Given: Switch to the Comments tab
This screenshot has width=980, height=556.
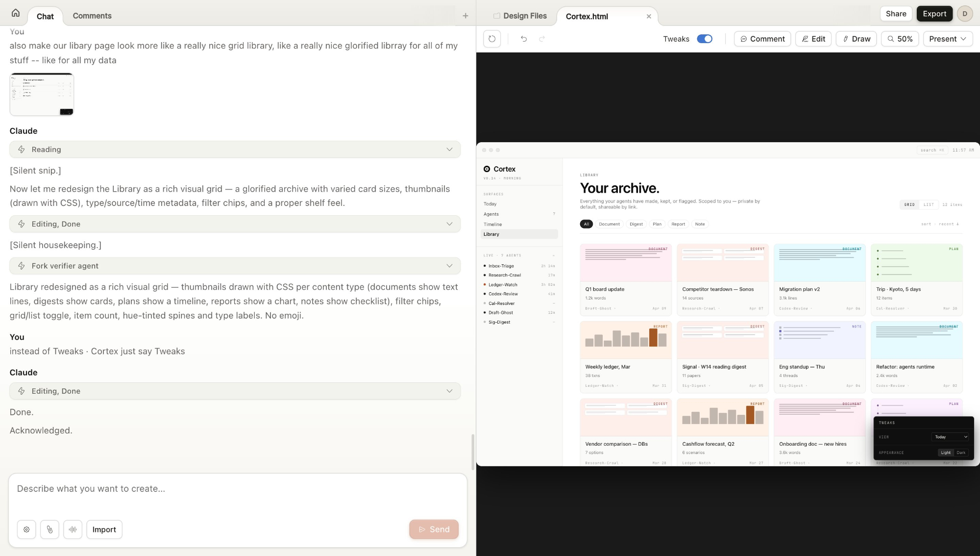Looking at the screenshot, I should 92,16.
